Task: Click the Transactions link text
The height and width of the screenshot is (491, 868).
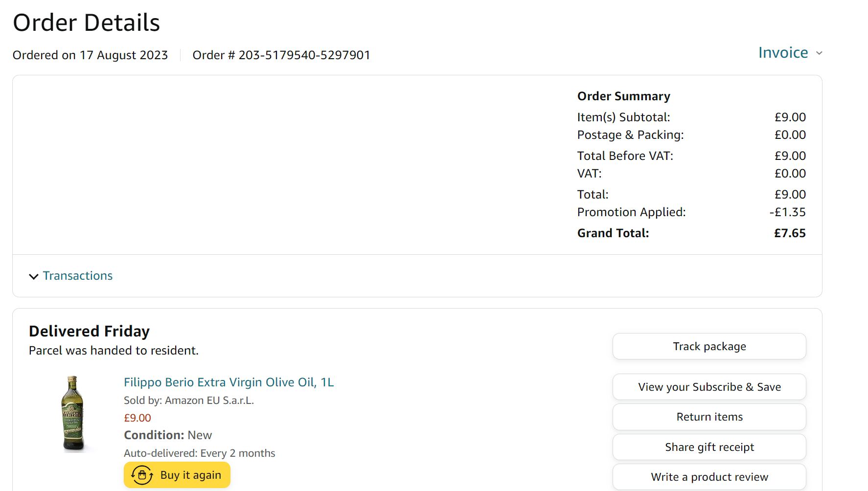Action: (78, 276)
